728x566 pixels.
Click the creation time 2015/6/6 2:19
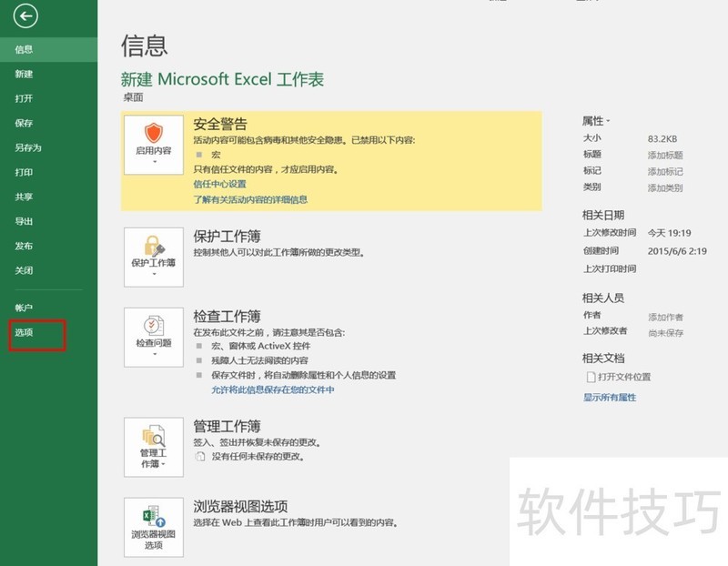pos(677,251)
